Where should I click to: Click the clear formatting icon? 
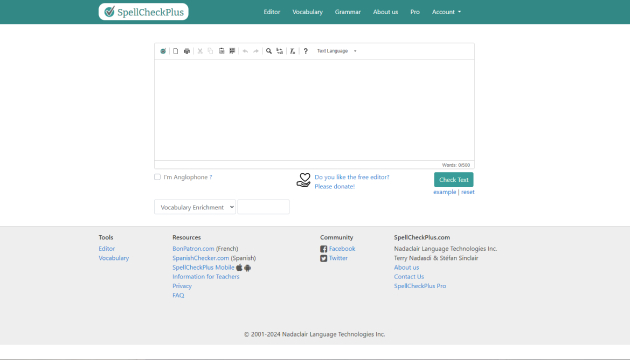point(292,51)
